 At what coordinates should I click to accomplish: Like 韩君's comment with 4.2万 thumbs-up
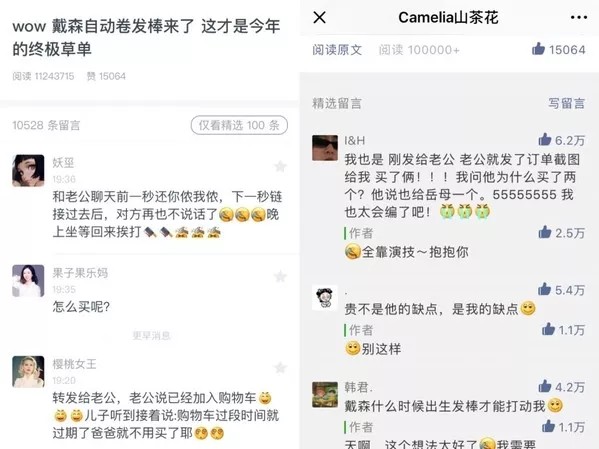[x=545, y=386]
